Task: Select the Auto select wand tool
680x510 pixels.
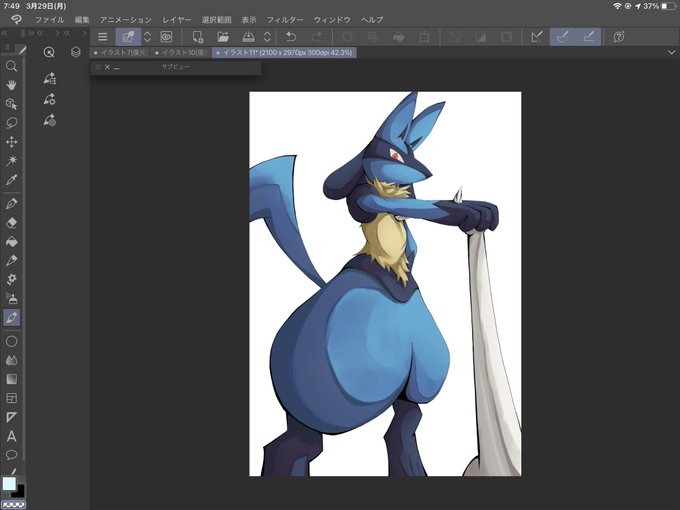Action: pos(12,161)
